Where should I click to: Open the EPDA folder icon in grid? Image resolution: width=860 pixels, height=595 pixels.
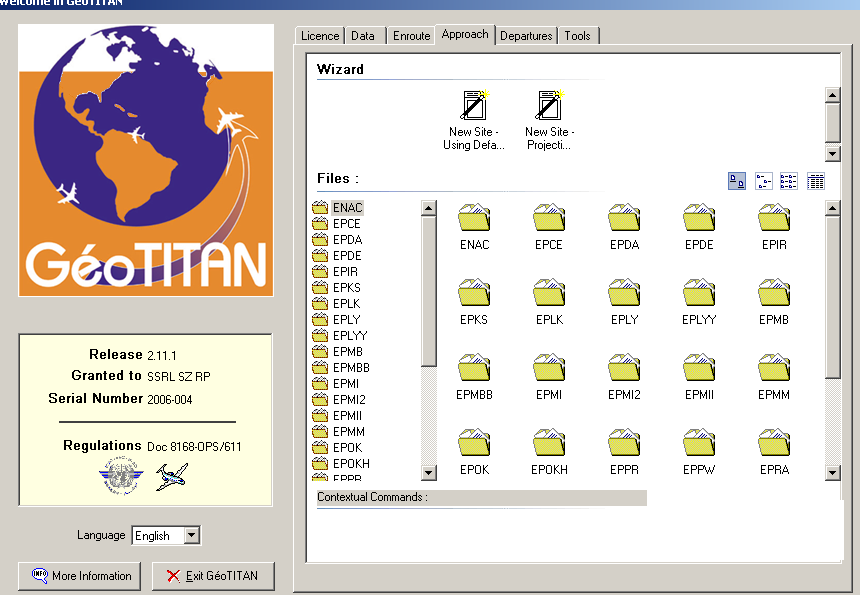coord(624,217)
